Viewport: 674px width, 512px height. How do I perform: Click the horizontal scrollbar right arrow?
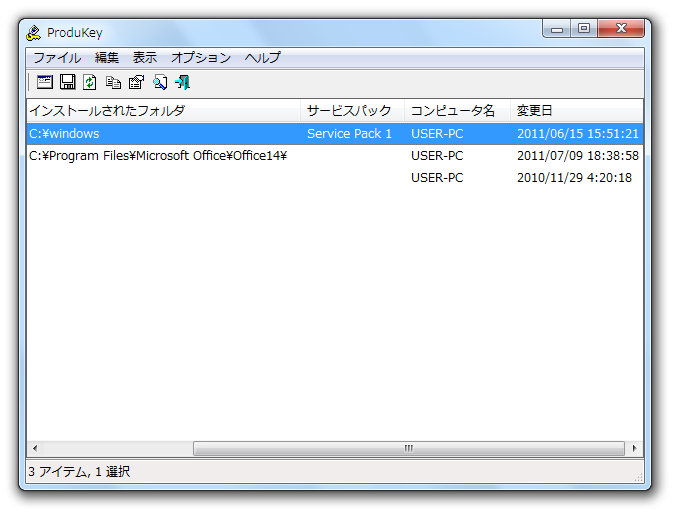(x=635, y=448)
